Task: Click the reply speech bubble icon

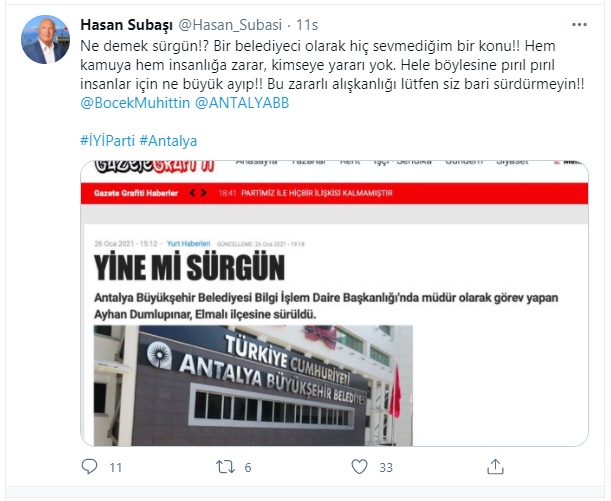Action: [89, 466]
